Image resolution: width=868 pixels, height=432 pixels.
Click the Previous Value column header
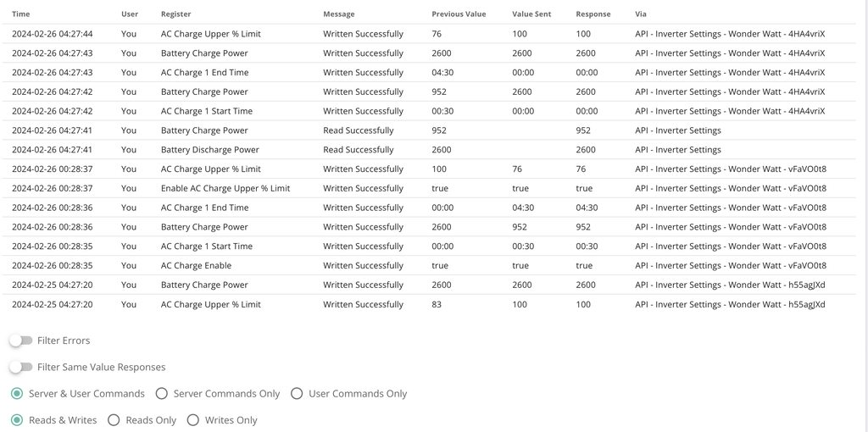pyautogui.click(x=459, y=14)
